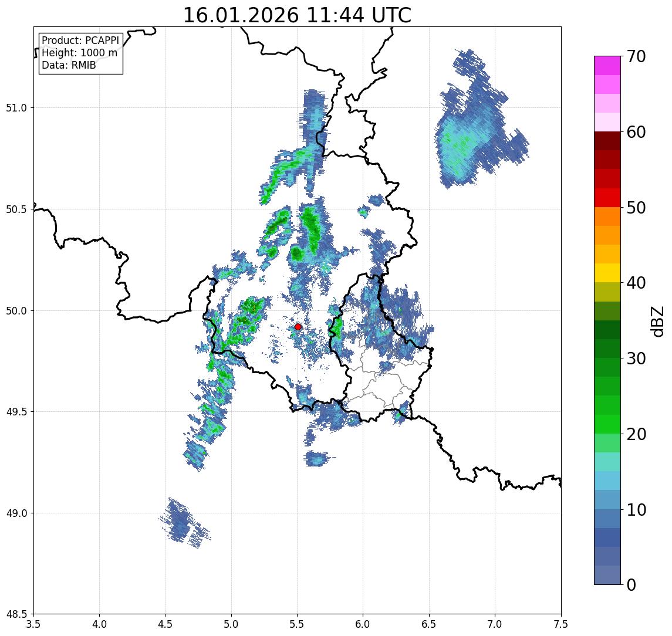Click the longitude axis label 6.0
The width and height of the screenshot is (672, 636).
pyautogui.click(x=363, y=624)
